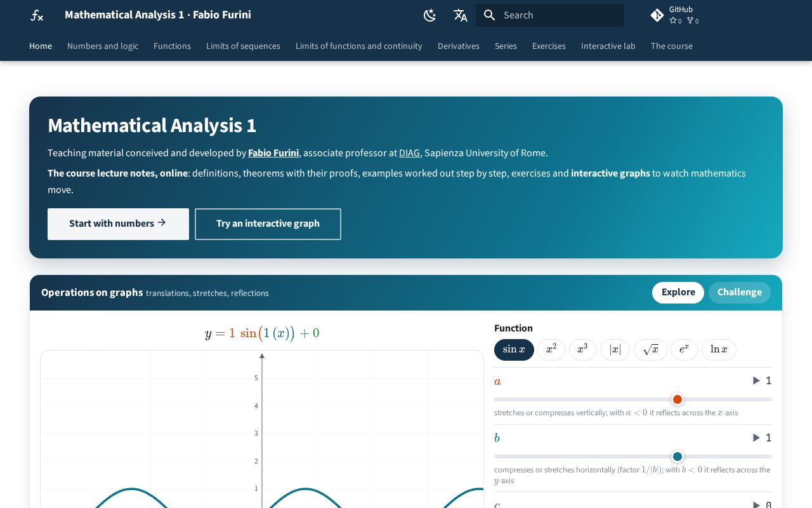This screenshot has height=508, width=812.
Task: Click Try an interactive graph button
Action: coord(268,224)
